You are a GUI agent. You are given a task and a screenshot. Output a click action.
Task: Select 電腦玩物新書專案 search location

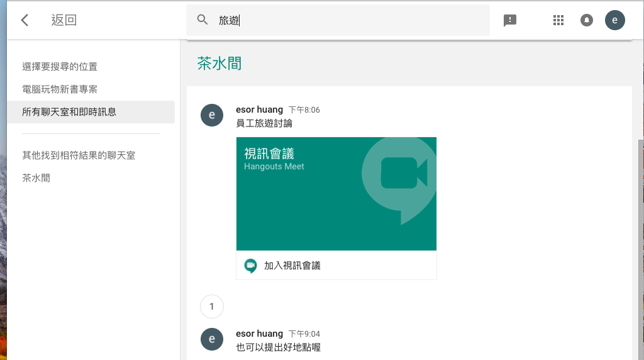tap(60, 89)
